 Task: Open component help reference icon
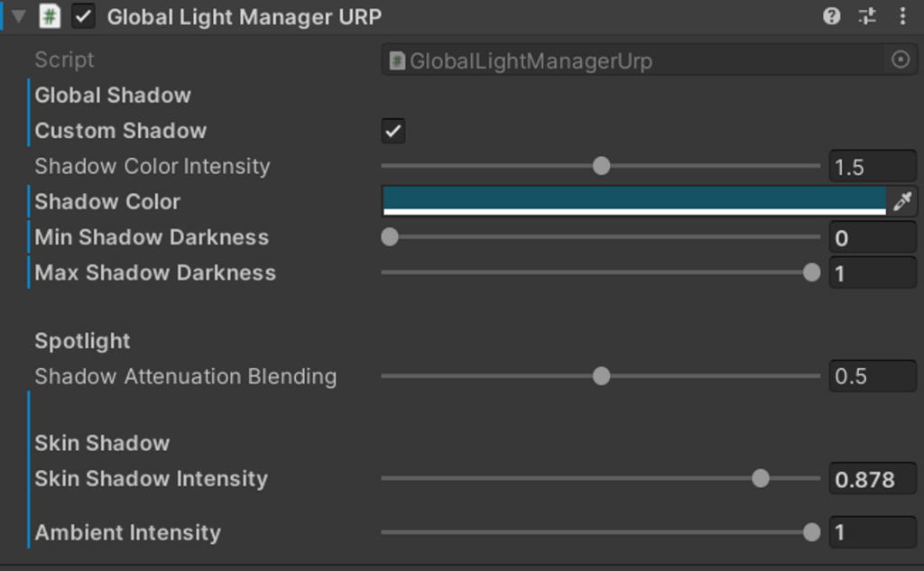click(832, 16)
